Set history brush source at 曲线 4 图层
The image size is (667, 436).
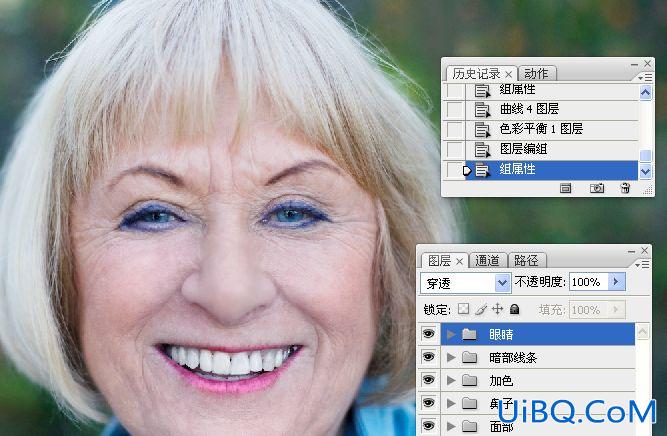(455, 110)
